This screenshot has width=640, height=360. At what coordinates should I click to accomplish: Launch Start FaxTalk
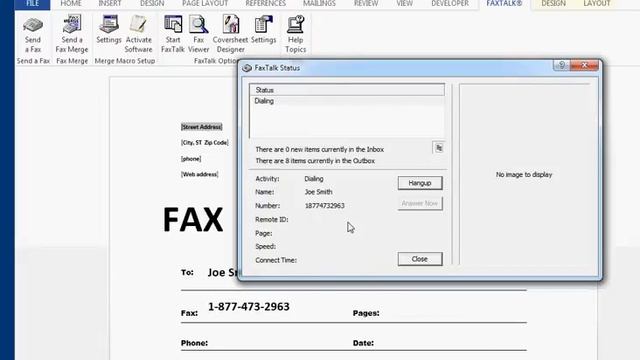173,35
